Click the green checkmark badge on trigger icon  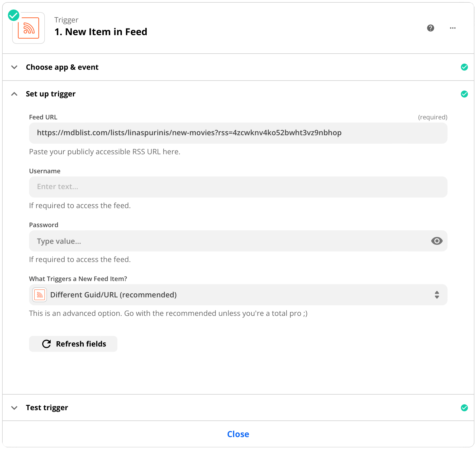point(13,15)
